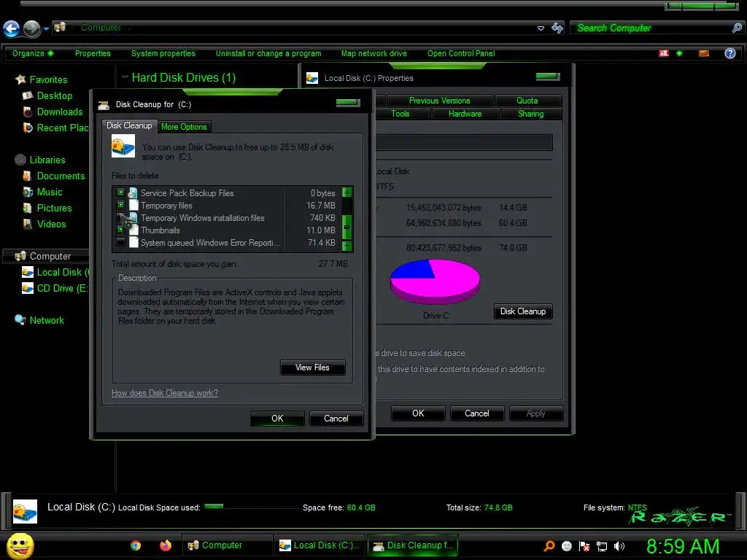
Task: Toggle the Thumbnails checkbox
Action: point(120,230)
